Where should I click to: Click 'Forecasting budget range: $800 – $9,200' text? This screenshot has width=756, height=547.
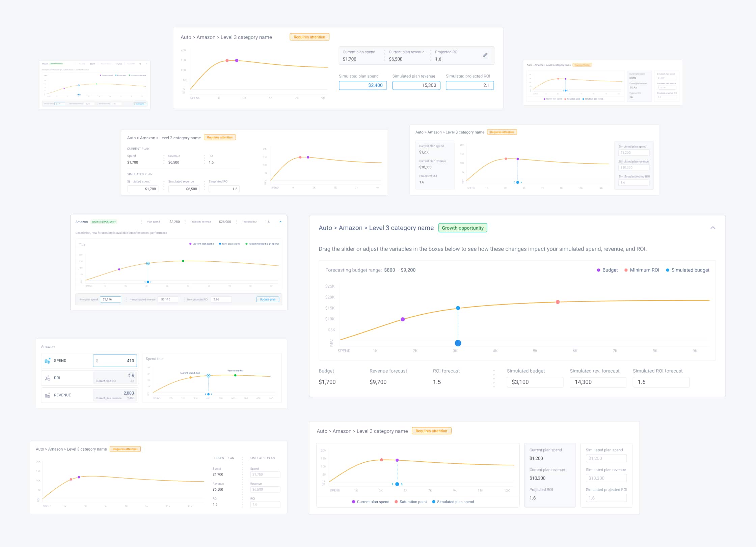pyautogui.click(x=370, y=270)
